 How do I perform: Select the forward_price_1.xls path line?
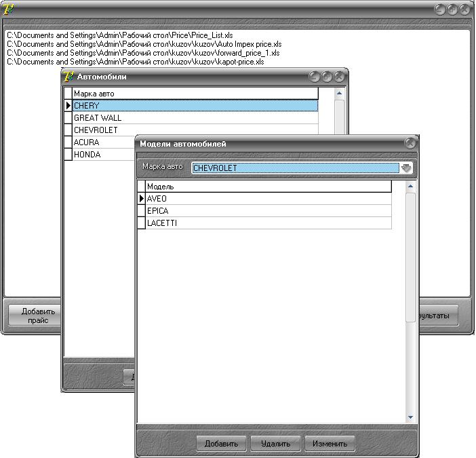click(x=143, y=53)
